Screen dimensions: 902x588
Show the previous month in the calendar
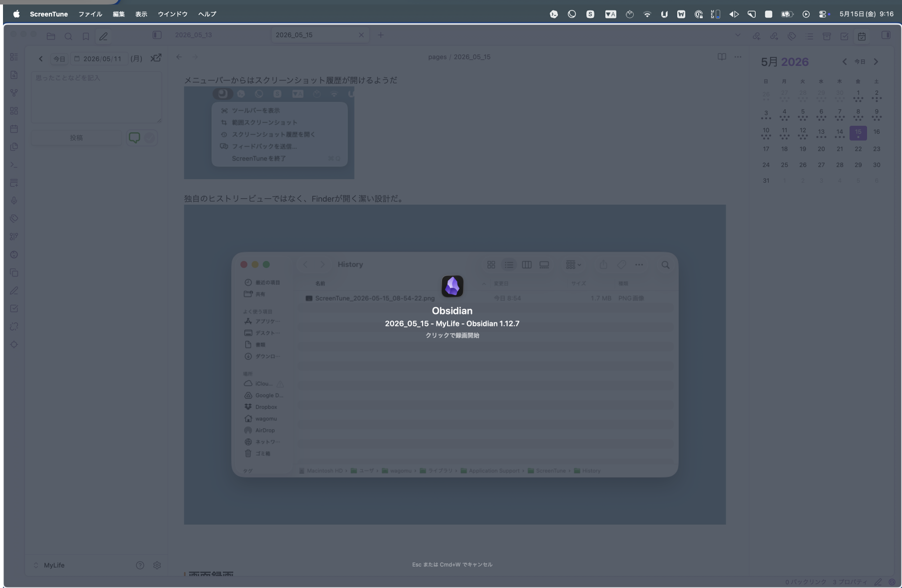844,62
